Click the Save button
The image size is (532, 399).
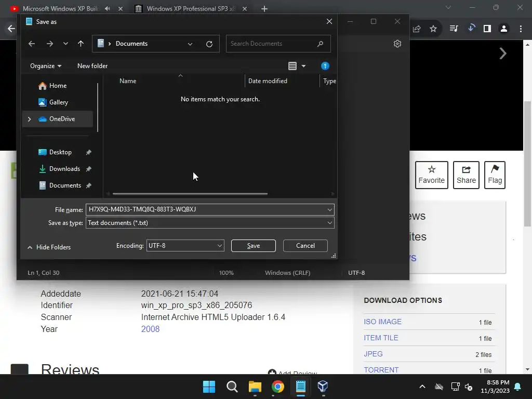tap(254, 246)
